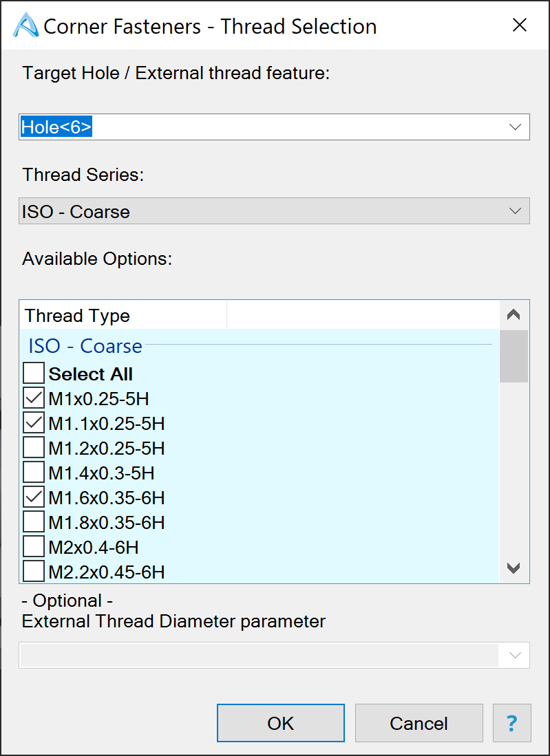The height and width of the screenshot is (756, 550).
Task: Open the Thread Series ISO - Coarse dropdown
Action: (x=274, y=211)
